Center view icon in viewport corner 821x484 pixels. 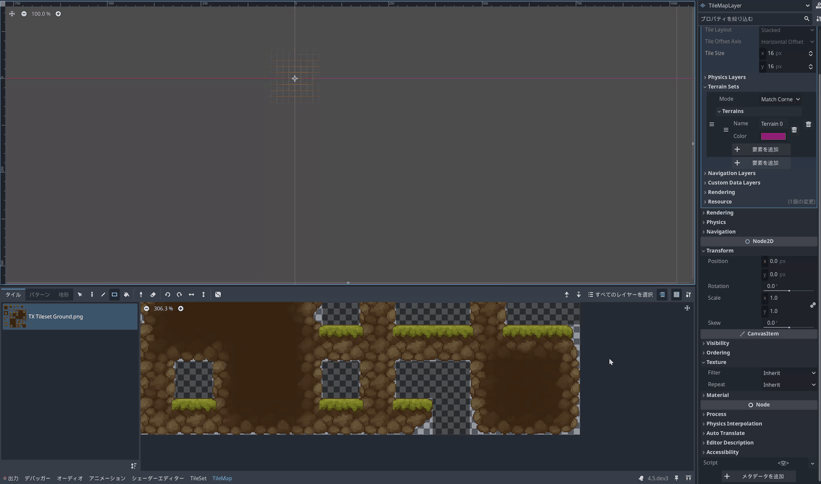coord(12,14)
